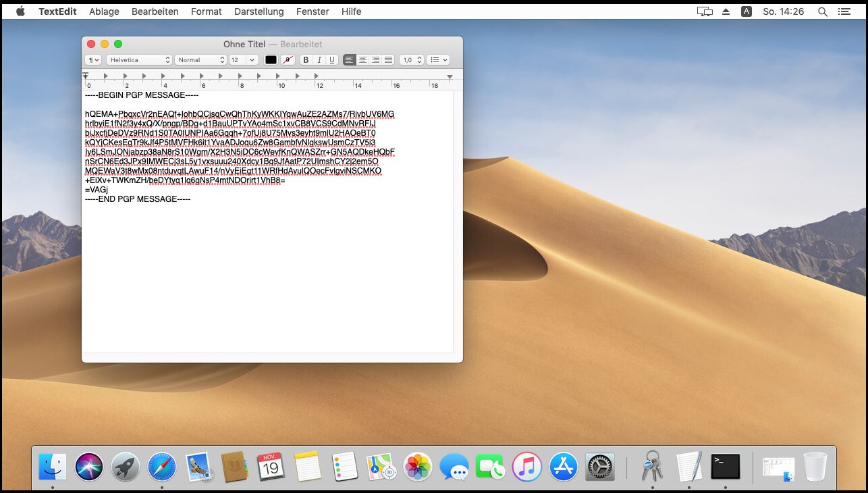Toggle italic formatting

click(319, 60)
